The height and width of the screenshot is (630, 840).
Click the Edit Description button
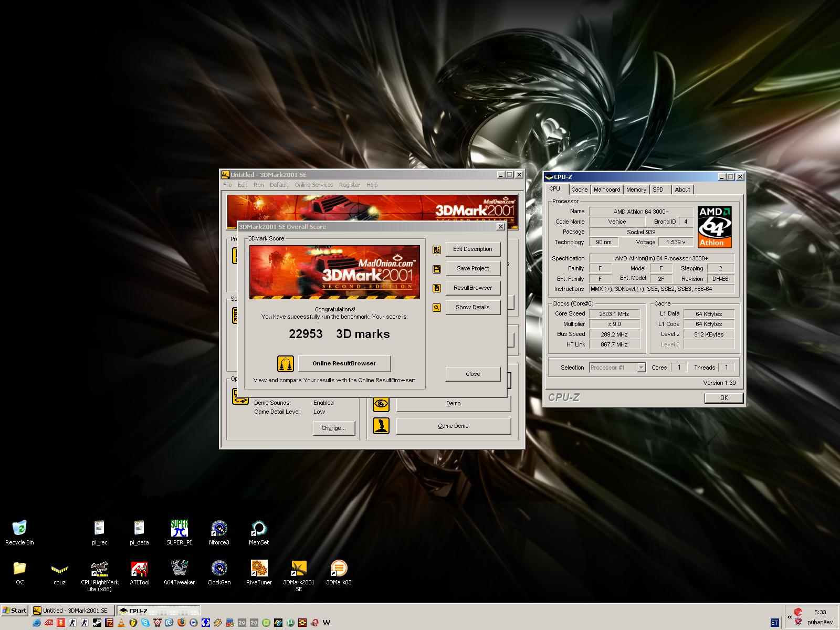(472, 249)
